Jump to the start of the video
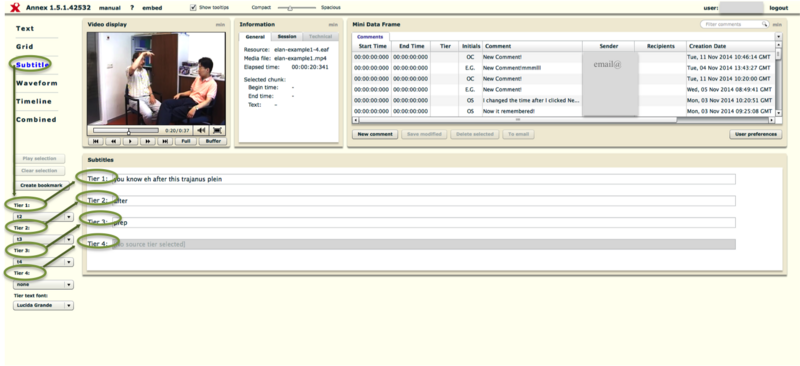Screen dimensions: 800x366 click(x=96, y=141)
